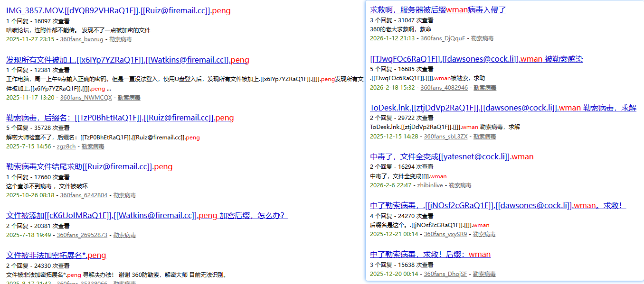Open '求救啊，服务器被后缀wman病毒入侵了' post
The image size is (644, 284).
[x=437, y=9]
